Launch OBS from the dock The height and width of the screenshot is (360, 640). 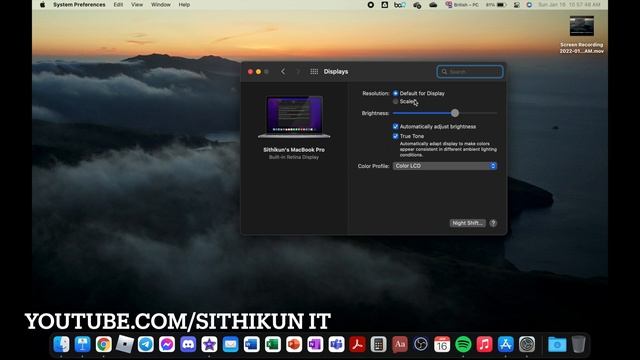[x=421, y=344]
